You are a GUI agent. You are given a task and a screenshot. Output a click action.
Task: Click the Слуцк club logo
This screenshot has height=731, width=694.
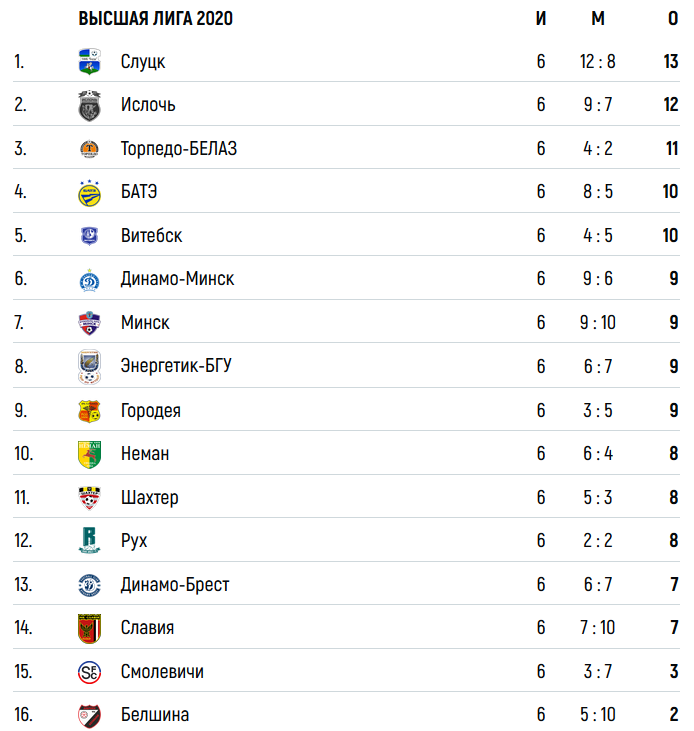89,62
